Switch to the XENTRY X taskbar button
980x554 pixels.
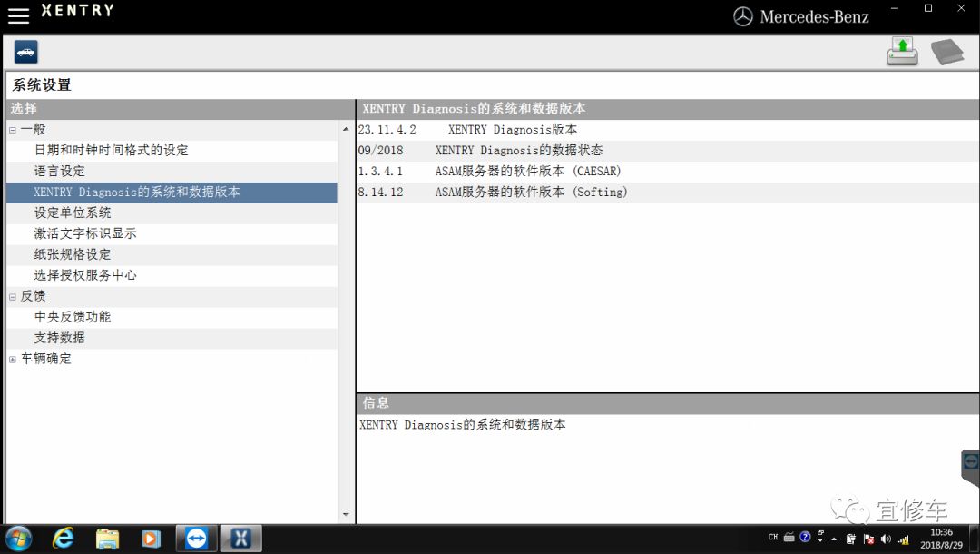(x=240, y=539)
